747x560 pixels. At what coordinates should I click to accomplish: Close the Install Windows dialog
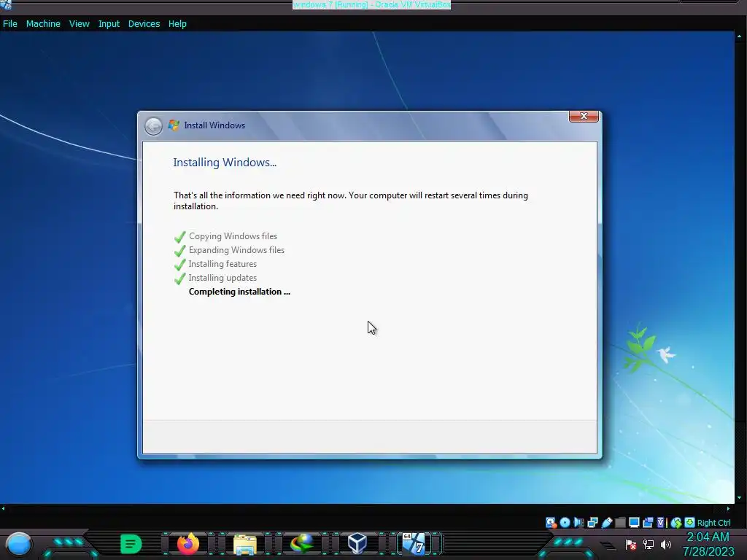(584, 116)
